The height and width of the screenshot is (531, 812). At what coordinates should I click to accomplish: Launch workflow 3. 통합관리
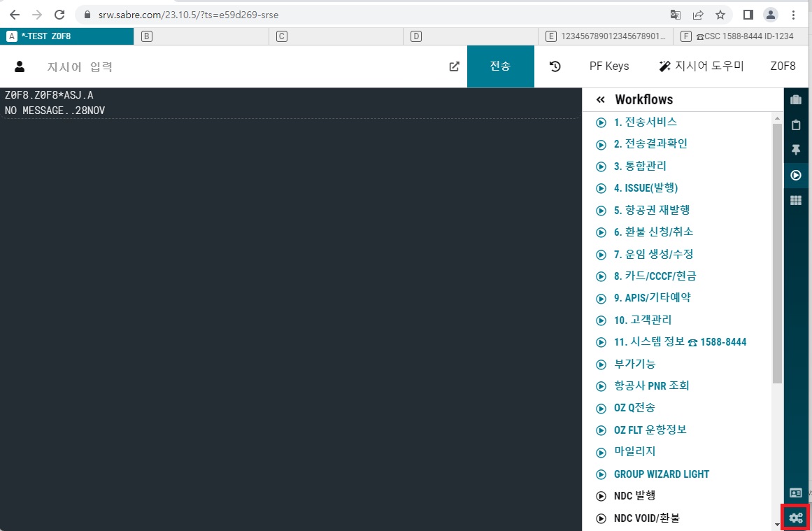click(x=640, y=167)
